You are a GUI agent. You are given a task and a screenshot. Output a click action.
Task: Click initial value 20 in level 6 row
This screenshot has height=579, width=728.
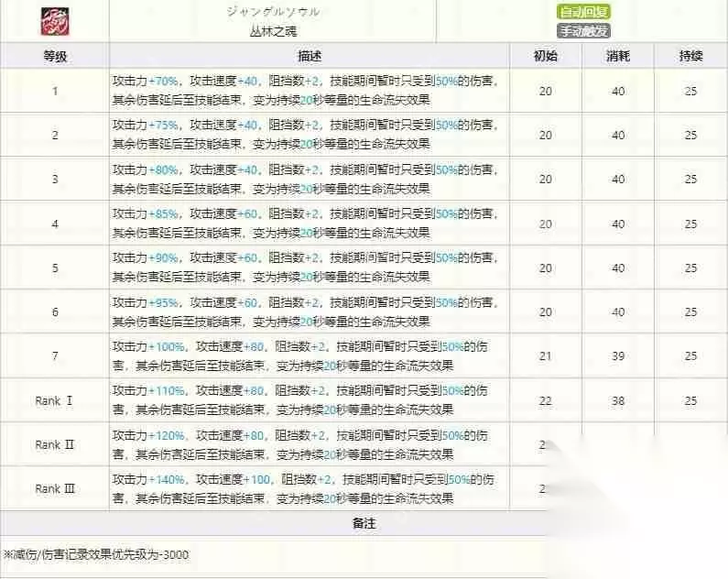click(x=546, y=312)
